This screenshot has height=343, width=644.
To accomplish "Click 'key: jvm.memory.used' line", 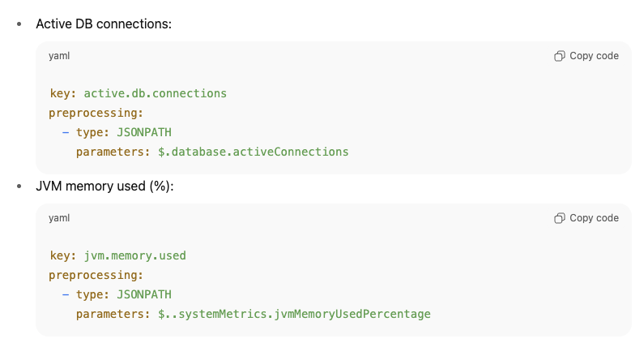I will click(117, 255).
